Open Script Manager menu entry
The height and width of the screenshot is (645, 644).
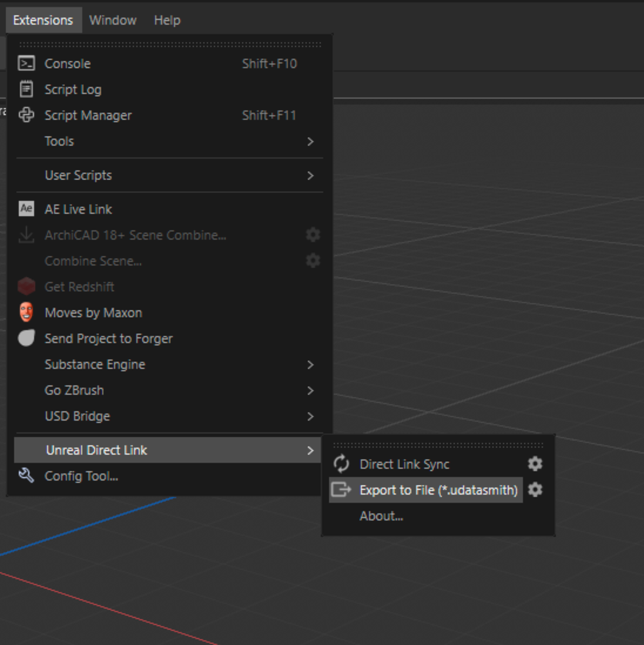[x=88, y=116]
